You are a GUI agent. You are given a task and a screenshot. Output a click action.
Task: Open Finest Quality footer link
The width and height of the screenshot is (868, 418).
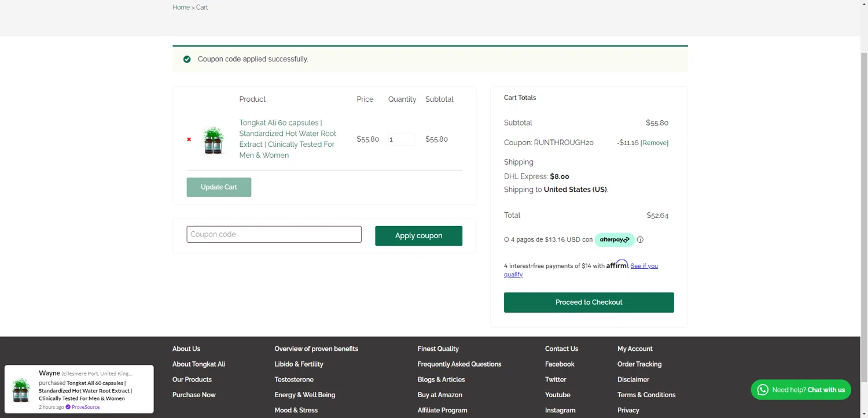(438, 349)
